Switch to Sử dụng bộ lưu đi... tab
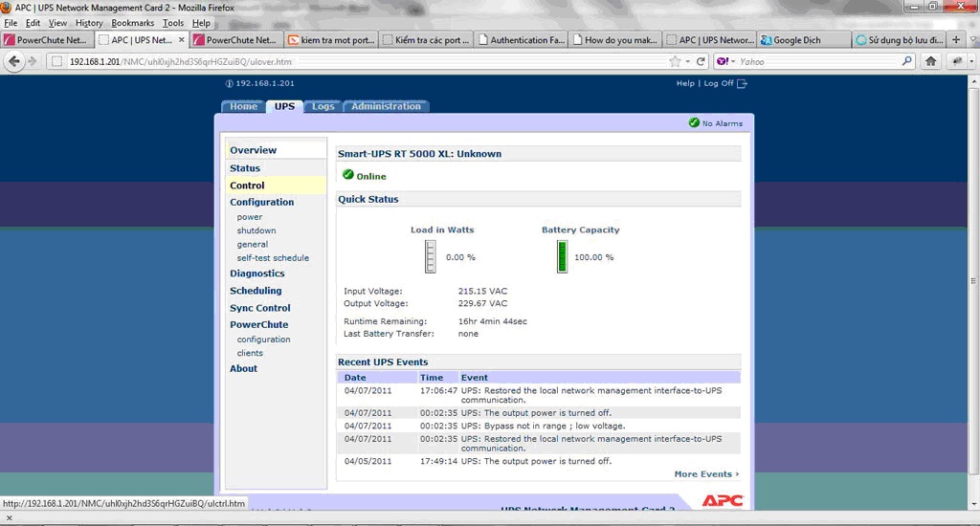The height and width of the screenshot is (526, 980). click(x=899, y=39)
